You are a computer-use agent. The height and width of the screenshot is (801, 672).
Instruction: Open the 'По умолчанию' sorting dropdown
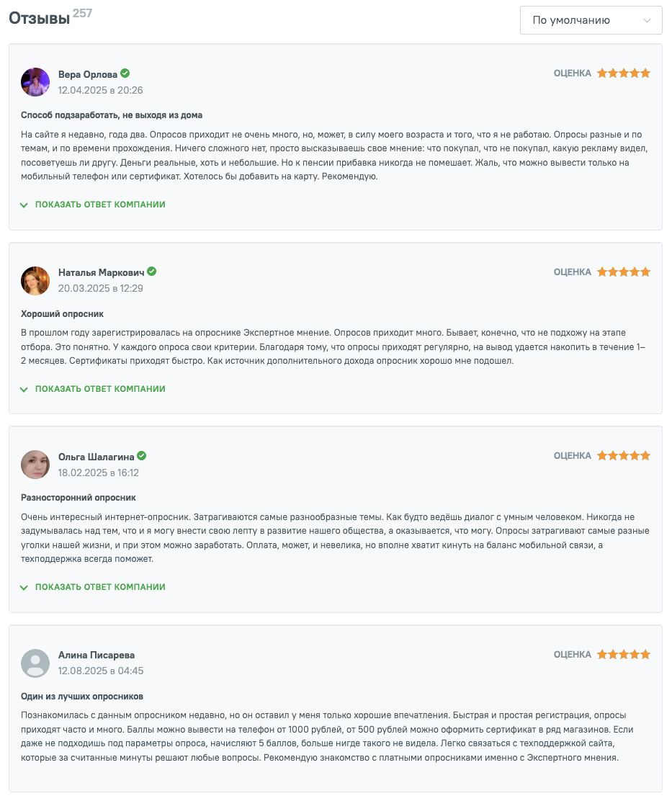point(591,20)
